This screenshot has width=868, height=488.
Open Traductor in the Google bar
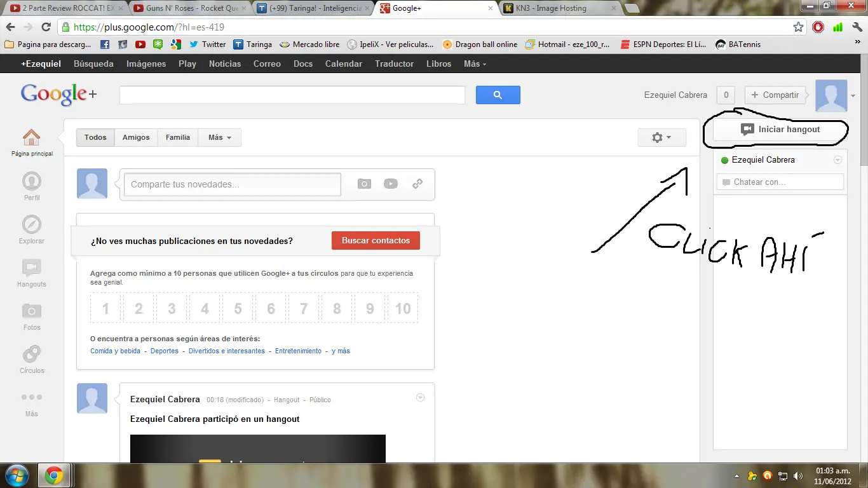coord(394,64)
